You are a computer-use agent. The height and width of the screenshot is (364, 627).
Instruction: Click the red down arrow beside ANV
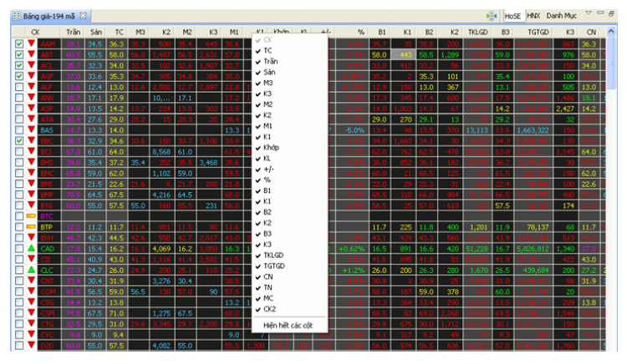click(x=31, y=97)
